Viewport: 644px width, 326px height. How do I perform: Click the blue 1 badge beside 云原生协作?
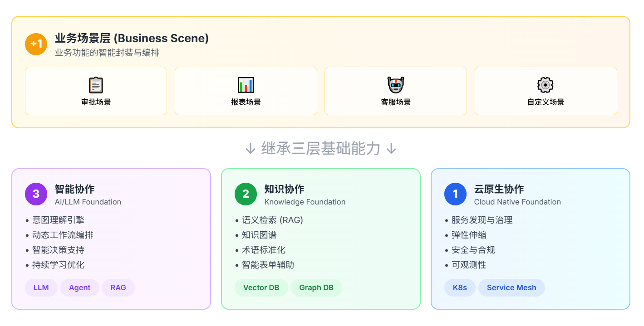point(455,194)
